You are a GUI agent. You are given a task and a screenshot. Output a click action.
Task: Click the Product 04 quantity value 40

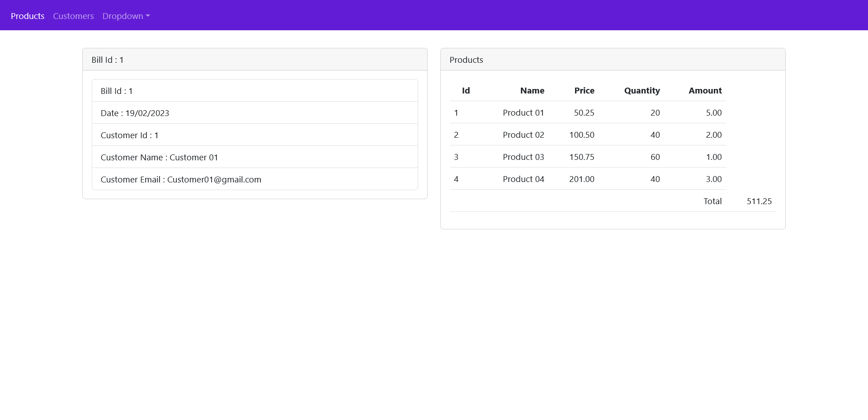pos(655,179)
